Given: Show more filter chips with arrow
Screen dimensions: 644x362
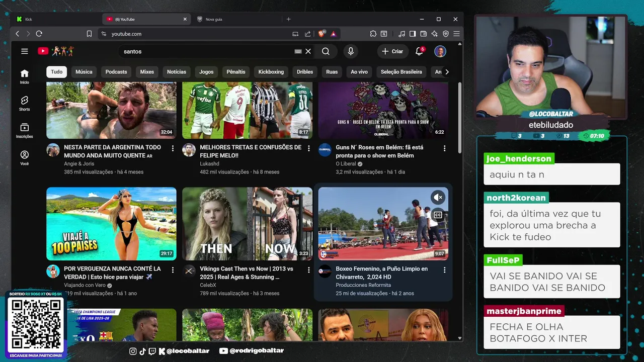Looking at the screenshot, I should (x=447, y=72).
